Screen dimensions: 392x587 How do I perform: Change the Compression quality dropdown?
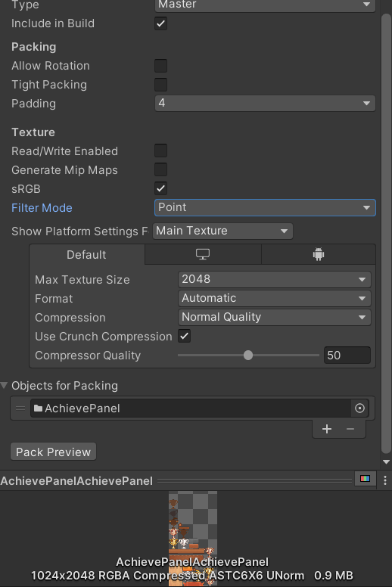pos(275,318)
